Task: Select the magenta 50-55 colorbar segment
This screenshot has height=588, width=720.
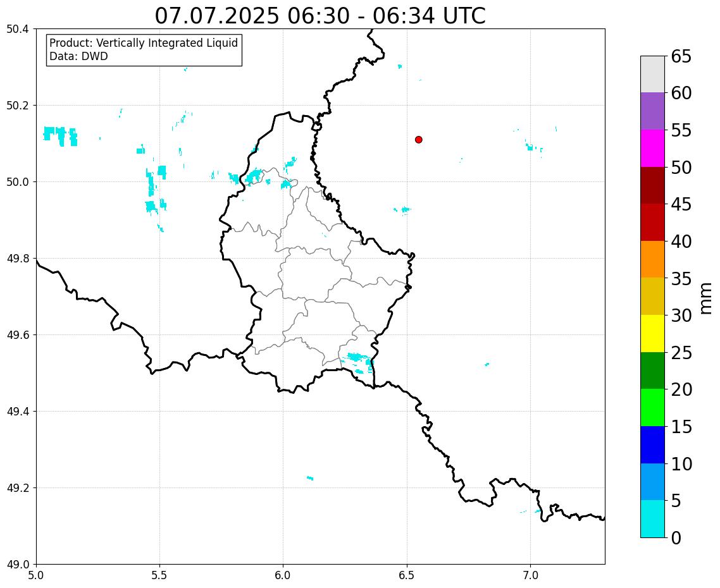Action: coord(652,148)
